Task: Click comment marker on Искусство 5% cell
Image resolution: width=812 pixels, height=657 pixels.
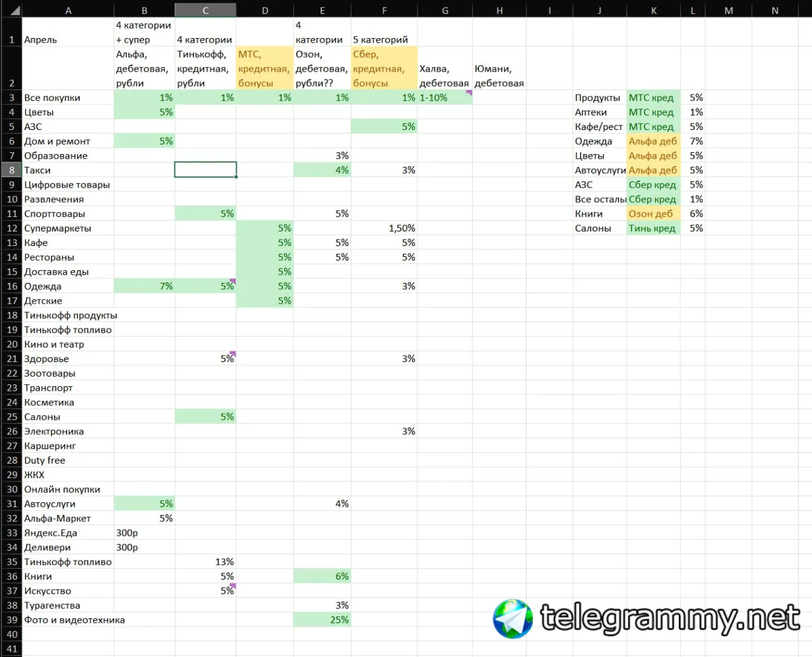Action: click(233, 585)
